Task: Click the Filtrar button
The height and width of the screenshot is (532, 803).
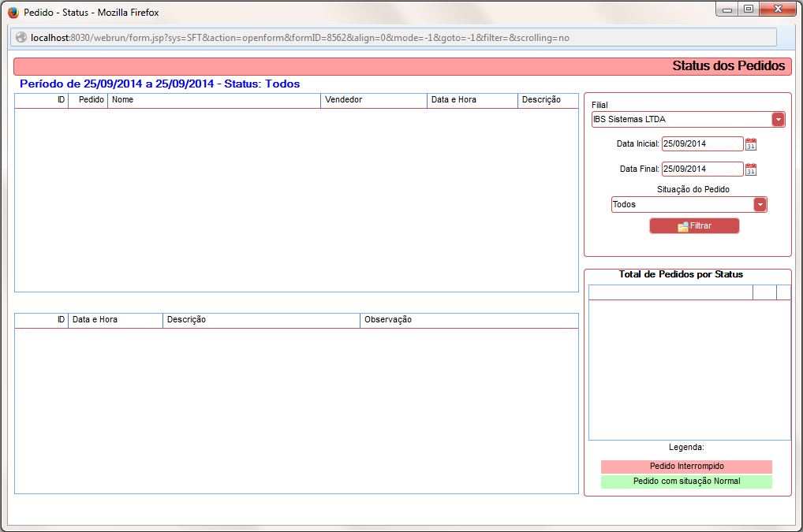Action: tap(694, 225)
